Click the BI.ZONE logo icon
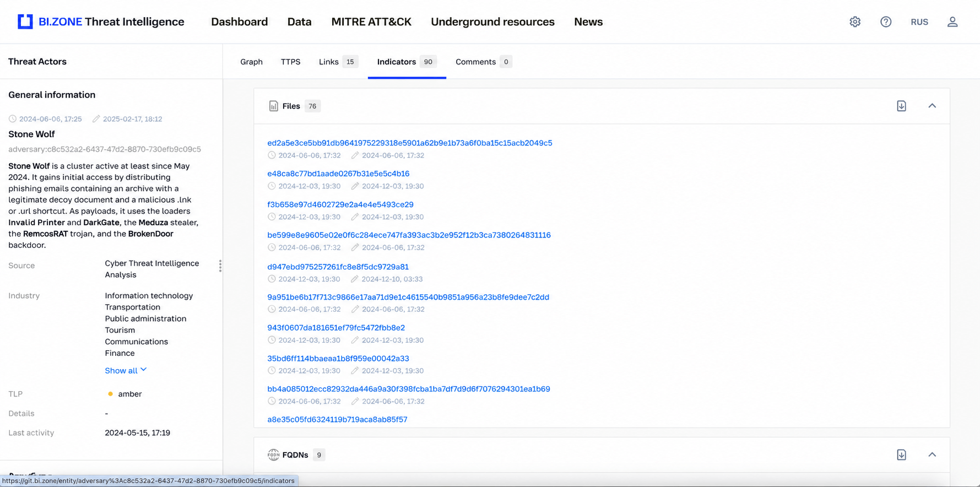The height and width of the screenshot is (487, 980). tap(25, 21)
